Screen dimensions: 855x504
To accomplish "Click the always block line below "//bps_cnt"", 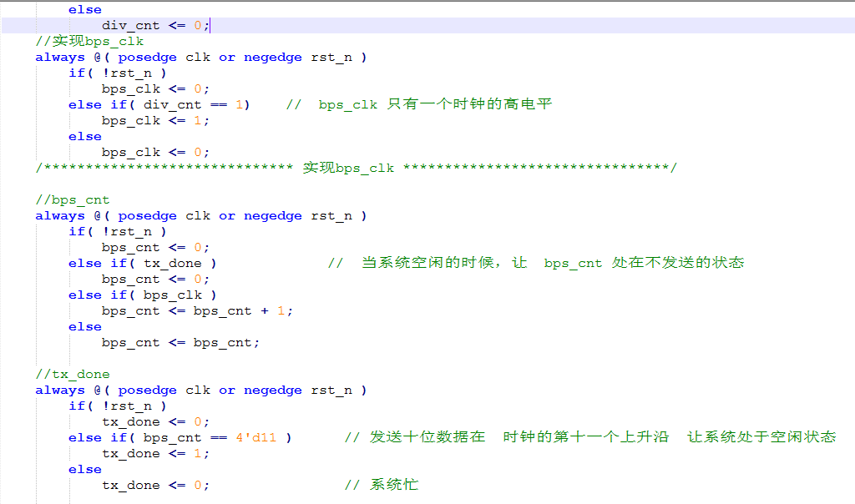I will [200, 216].
